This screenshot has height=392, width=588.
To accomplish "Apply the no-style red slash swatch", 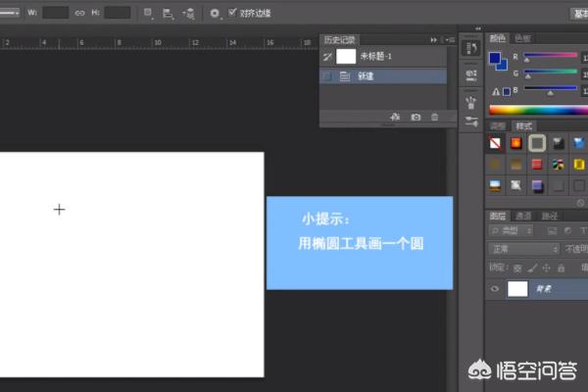I will [x=495, y=143].
